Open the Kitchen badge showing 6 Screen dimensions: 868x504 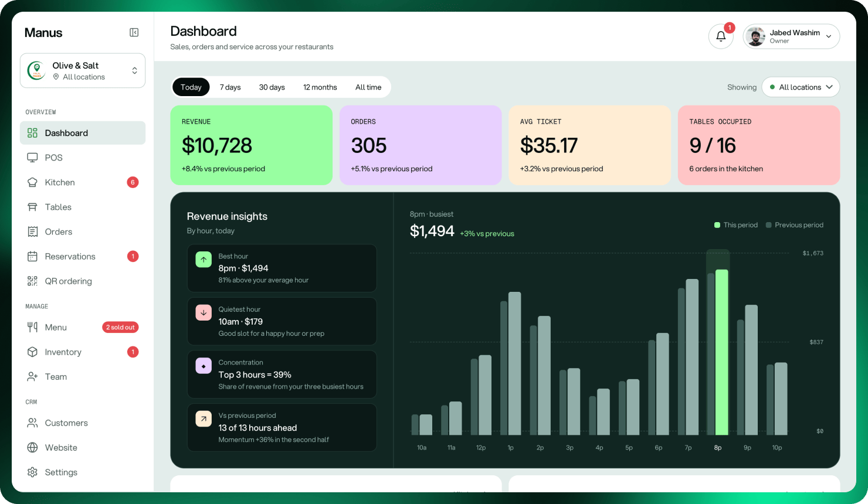133,182
